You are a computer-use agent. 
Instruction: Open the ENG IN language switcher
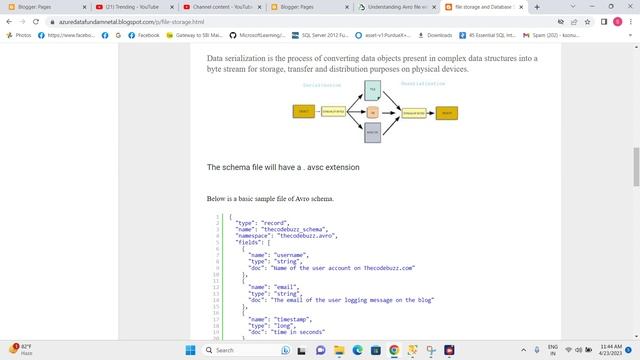tap(553, 350)
